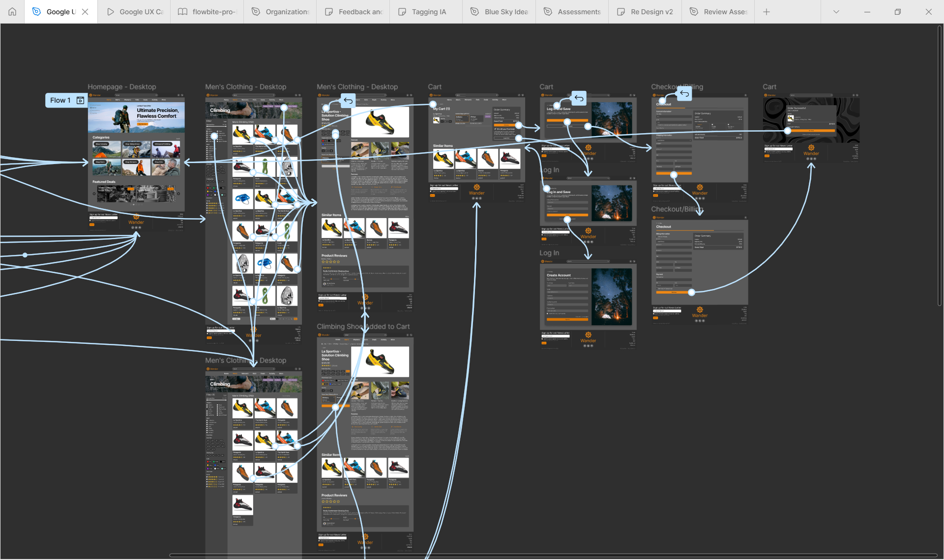The height and width of the screenshot is (560, 944).
Task: Open the Blue Sky Ideas tab
Action: [x=500, y=12]
